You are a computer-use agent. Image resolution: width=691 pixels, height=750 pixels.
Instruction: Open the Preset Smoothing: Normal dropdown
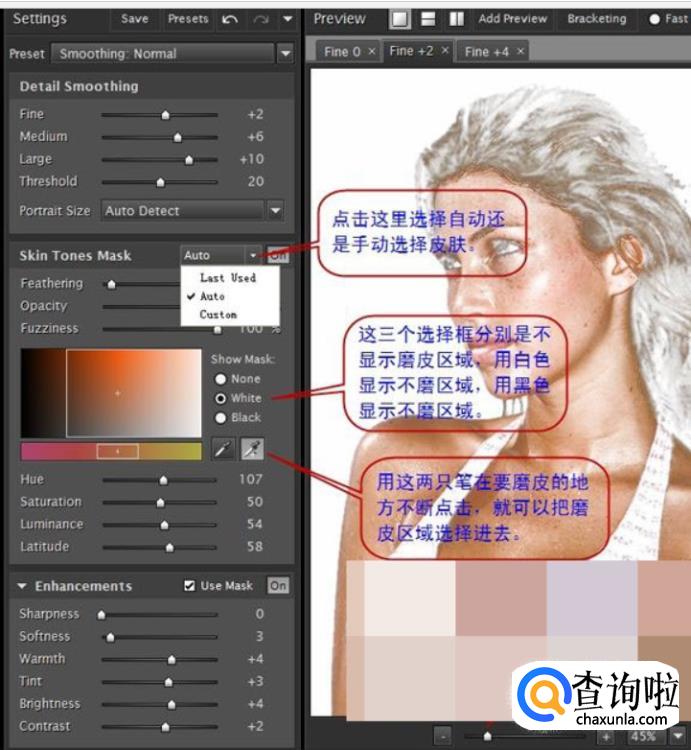click(162, 54)
